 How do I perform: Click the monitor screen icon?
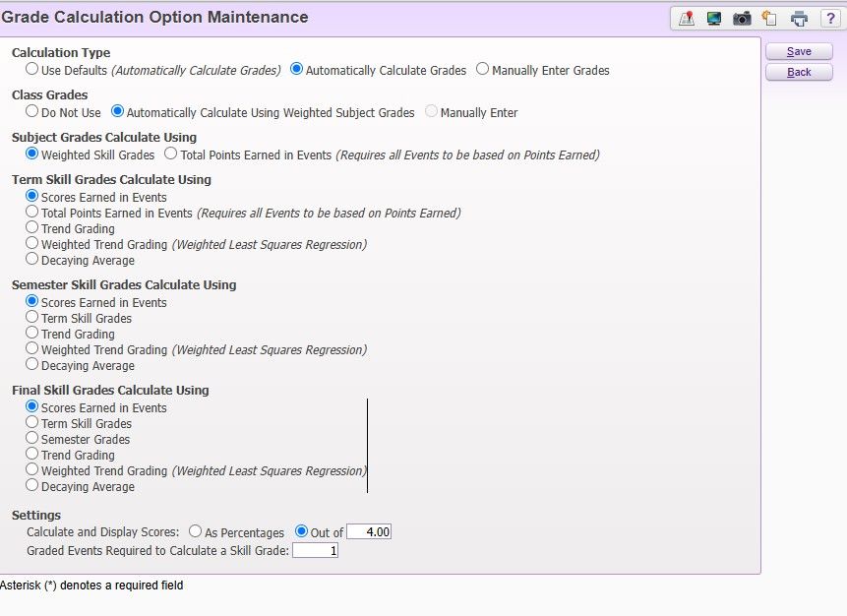coord(714,19)
